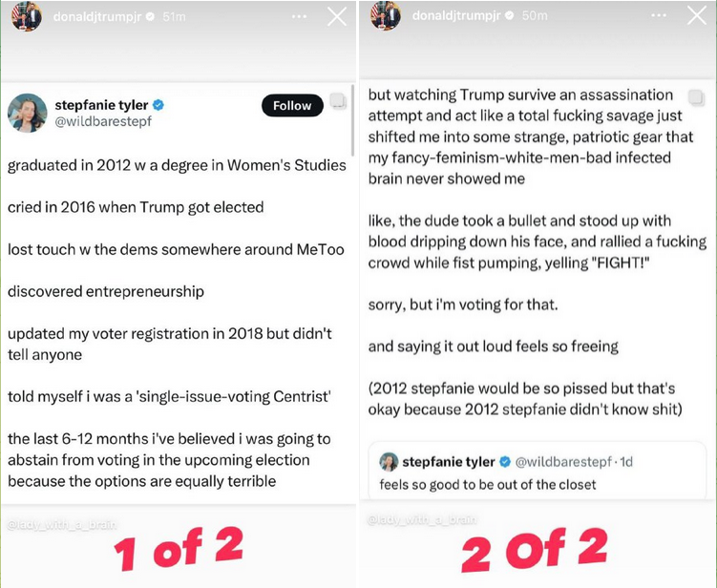
Task: Close the right story with the X
Action: point(697,16)
